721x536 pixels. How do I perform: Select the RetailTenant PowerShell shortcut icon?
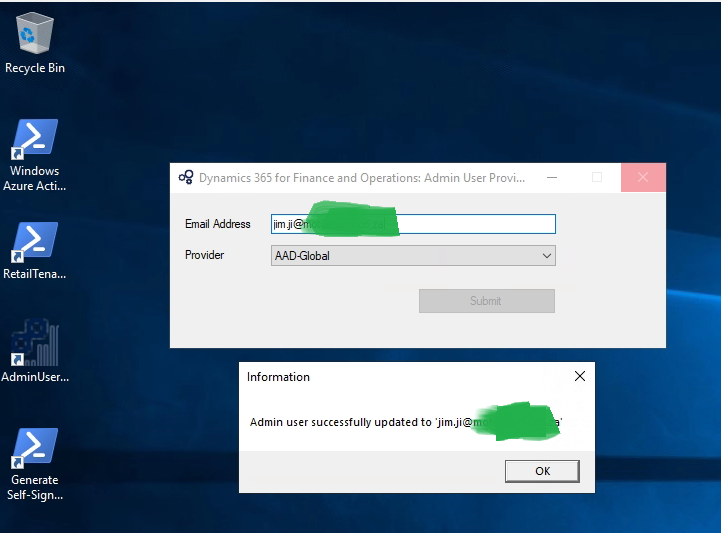[35, 251]
